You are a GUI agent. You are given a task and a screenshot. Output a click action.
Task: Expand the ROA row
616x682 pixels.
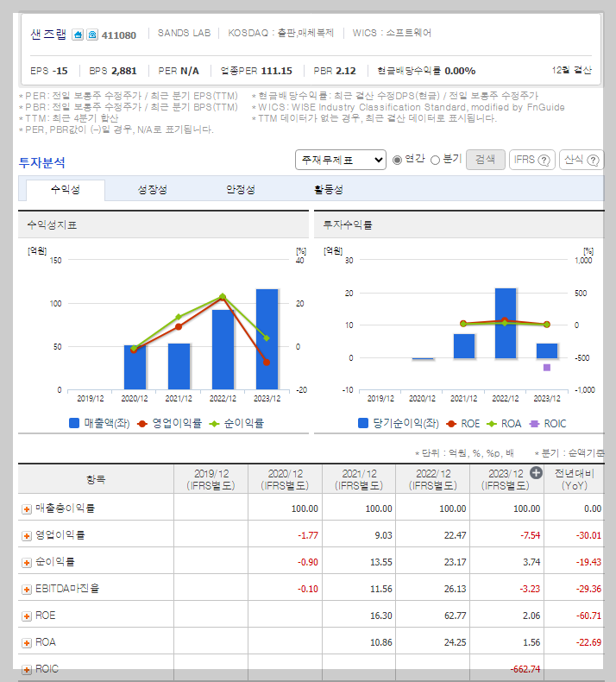[x=27, y=643]
